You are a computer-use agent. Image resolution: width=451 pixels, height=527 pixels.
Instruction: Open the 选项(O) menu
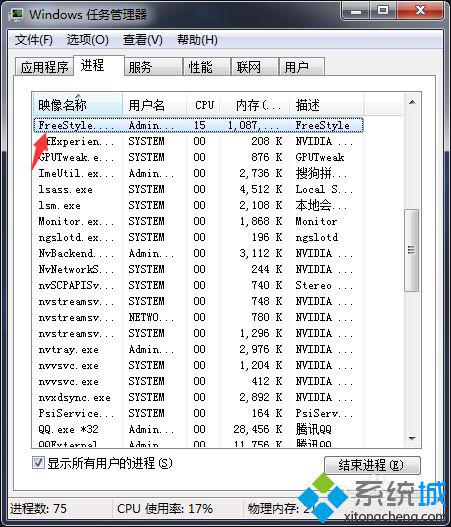[87, 40]
